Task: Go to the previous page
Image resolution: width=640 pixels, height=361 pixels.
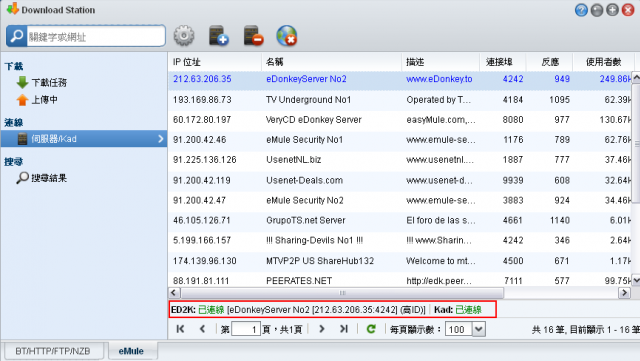Action: coord(202,329)
